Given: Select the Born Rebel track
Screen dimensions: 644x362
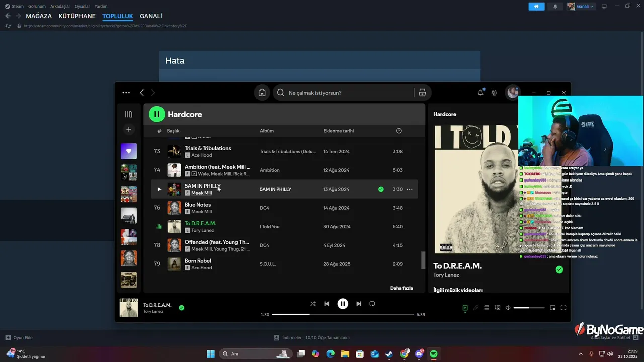Looking at the screenshot, I should (285, 264).
